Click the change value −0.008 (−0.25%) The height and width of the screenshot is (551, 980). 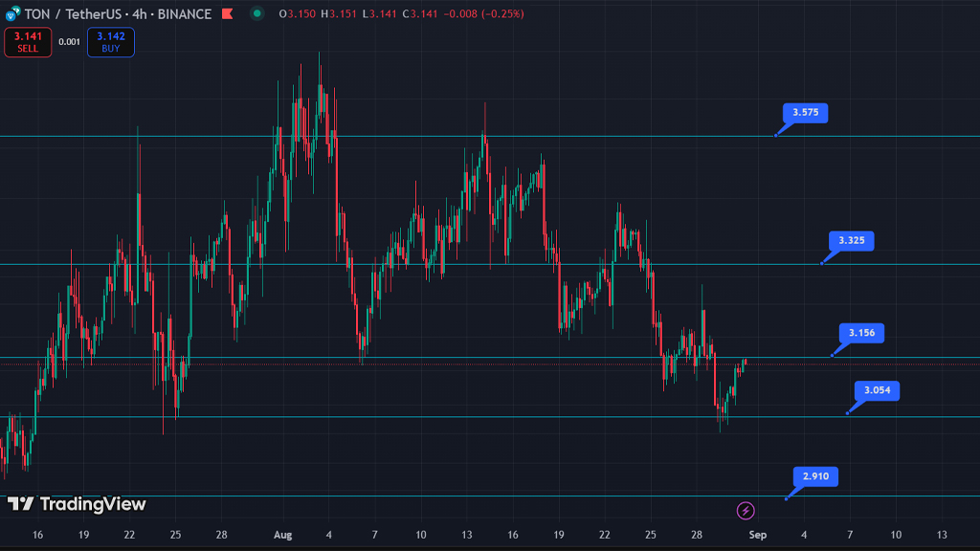(x=483, y=13)
